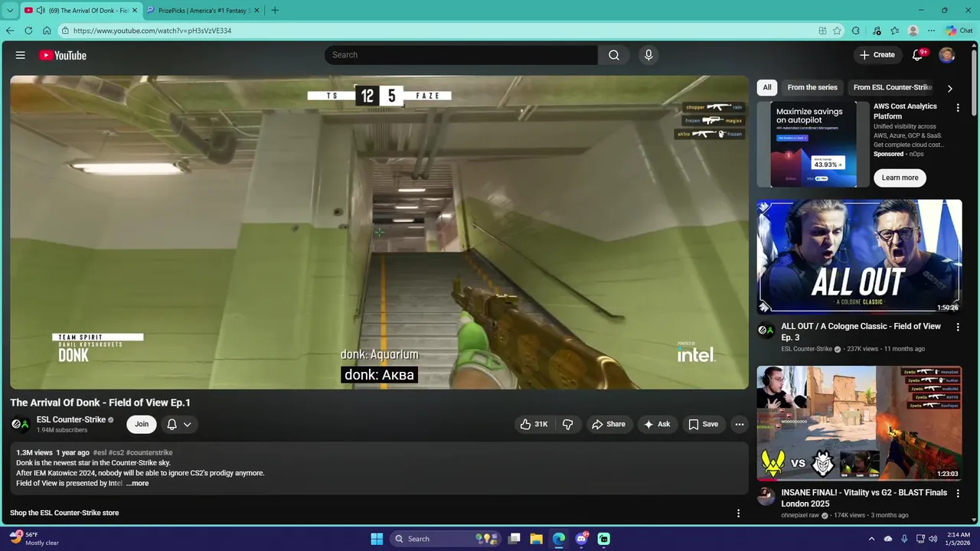Click the Create button
980x551 pixels.
[x=877, y=55]
